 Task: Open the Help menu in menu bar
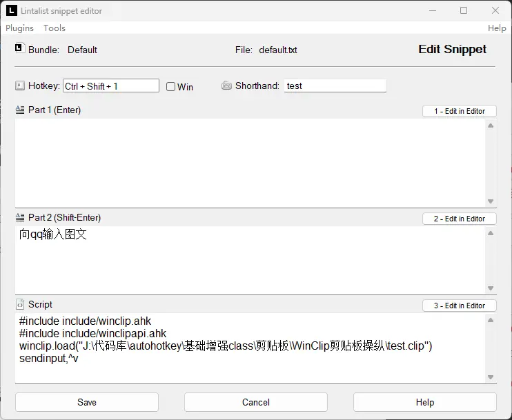[x=497, y=28]
